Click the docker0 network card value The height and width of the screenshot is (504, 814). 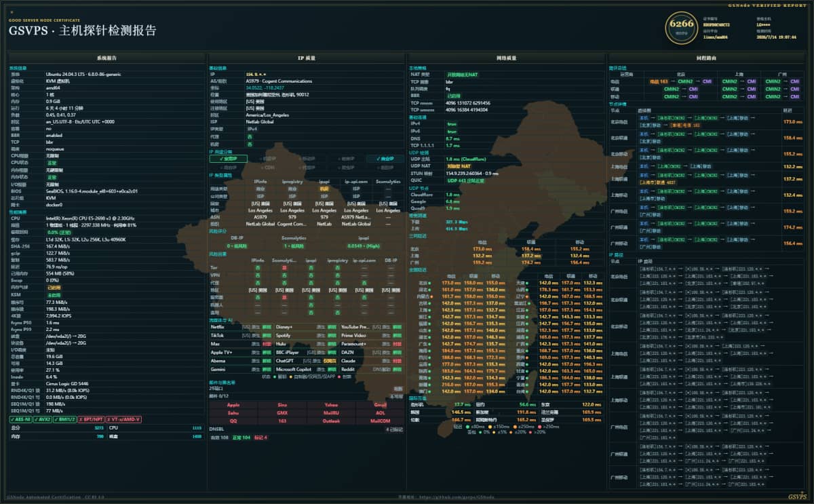coord(54,204)
